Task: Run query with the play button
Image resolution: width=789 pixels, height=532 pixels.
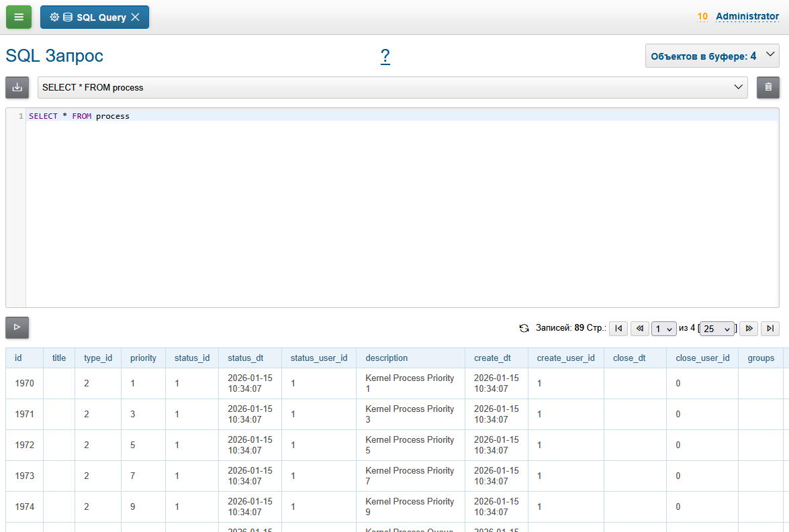Action: (17, 327)
